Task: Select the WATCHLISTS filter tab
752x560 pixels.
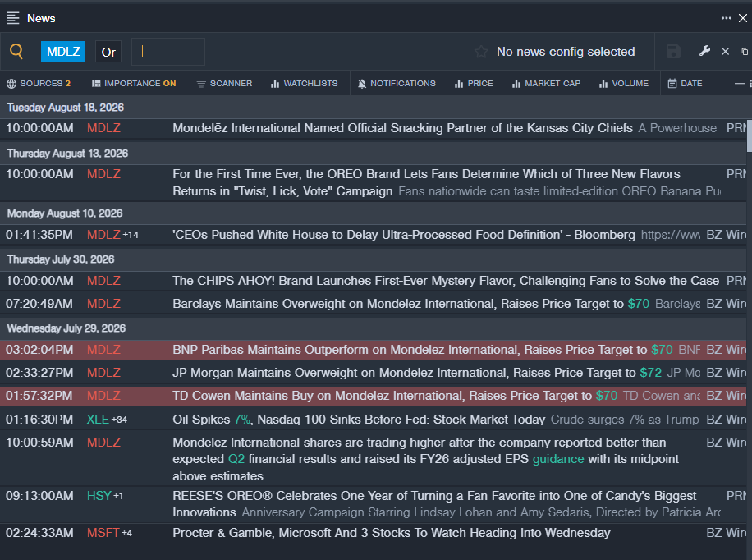Action: 304,84
